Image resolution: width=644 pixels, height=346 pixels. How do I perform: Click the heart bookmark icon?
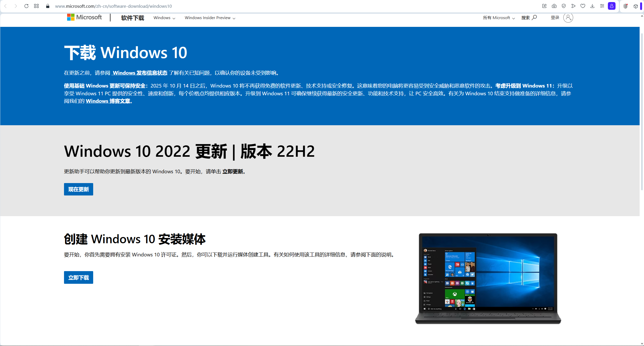(583, 6)
